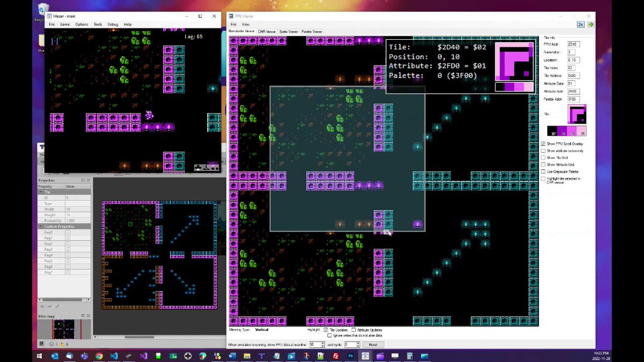Open FileZilla from the taskbar
Screen dimensions: 644x362
click(x=335, y=356)
